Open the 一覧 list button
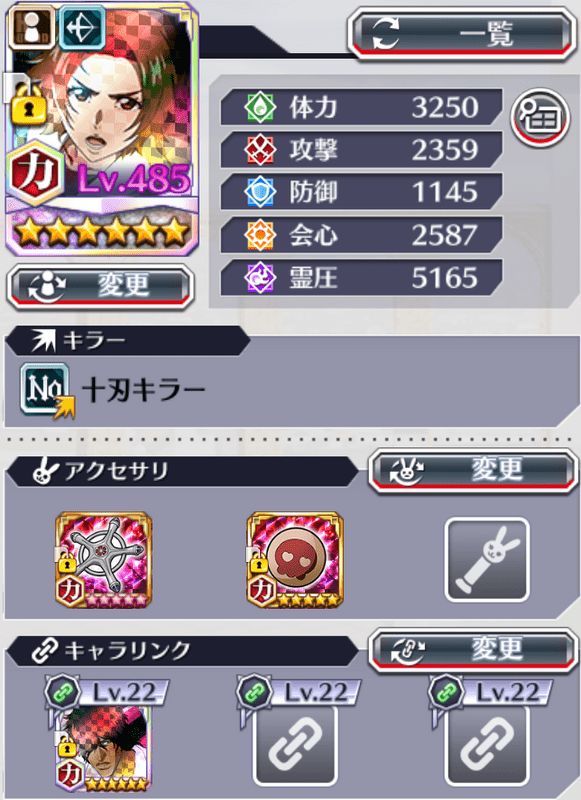 click(462, 34)
